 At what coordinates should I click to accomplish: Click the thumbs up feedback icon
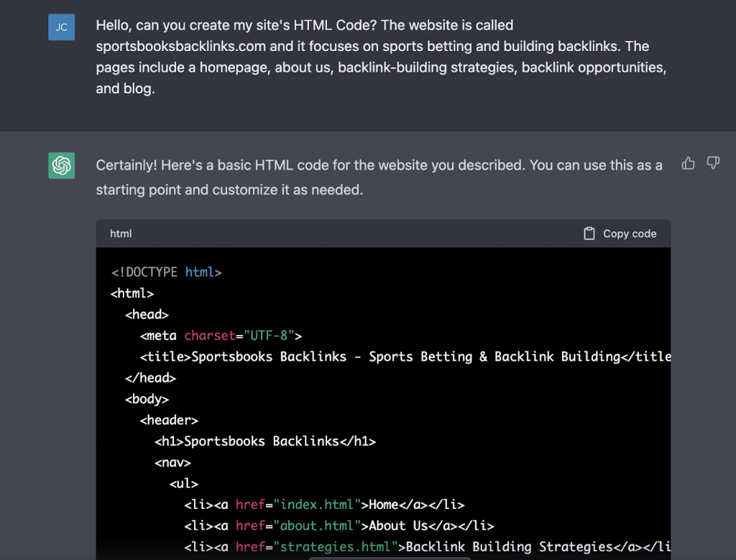[x=688, y=164]
